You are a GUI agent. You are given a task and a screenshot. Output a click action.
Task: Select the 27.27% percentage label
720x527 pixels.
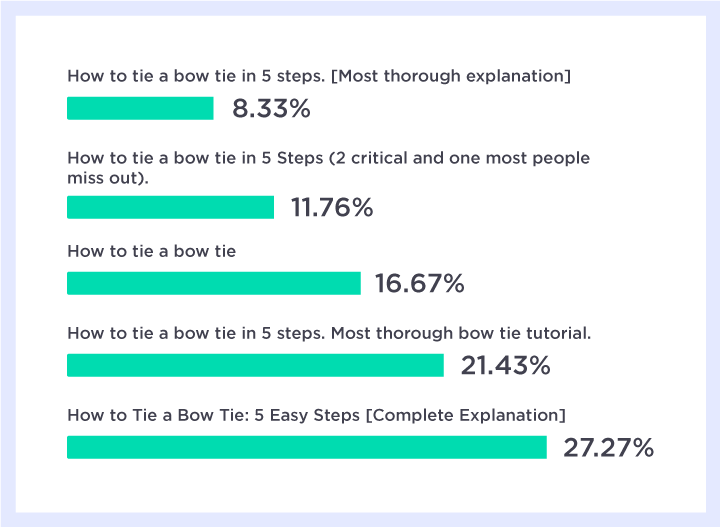(x=608, y=448)
